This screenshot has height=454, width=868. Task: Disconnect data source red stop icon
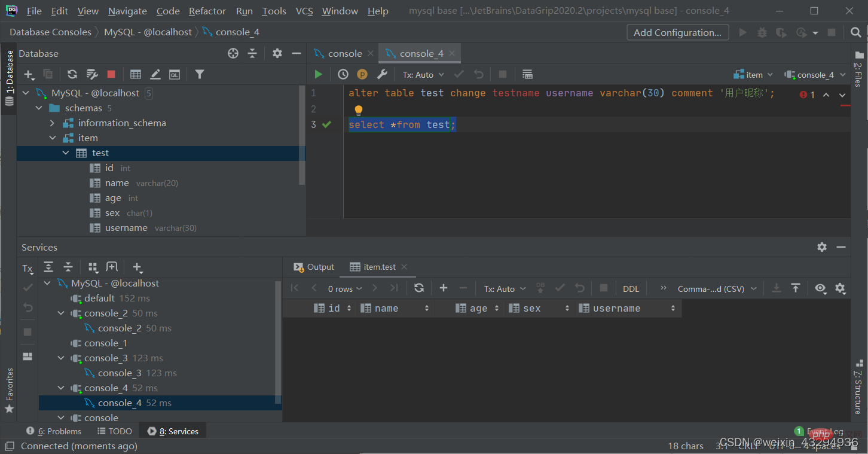[111, 74]
